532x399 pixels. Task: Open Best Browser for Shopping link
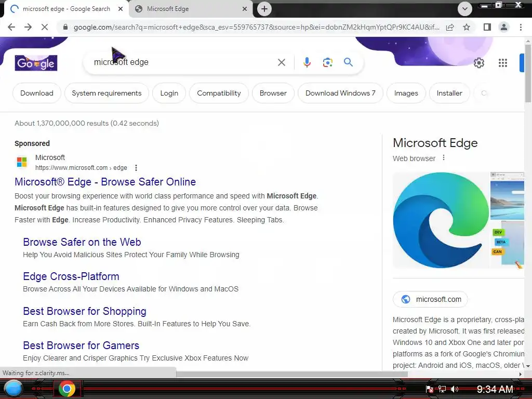pyautogui.click(x=85, y=311)
